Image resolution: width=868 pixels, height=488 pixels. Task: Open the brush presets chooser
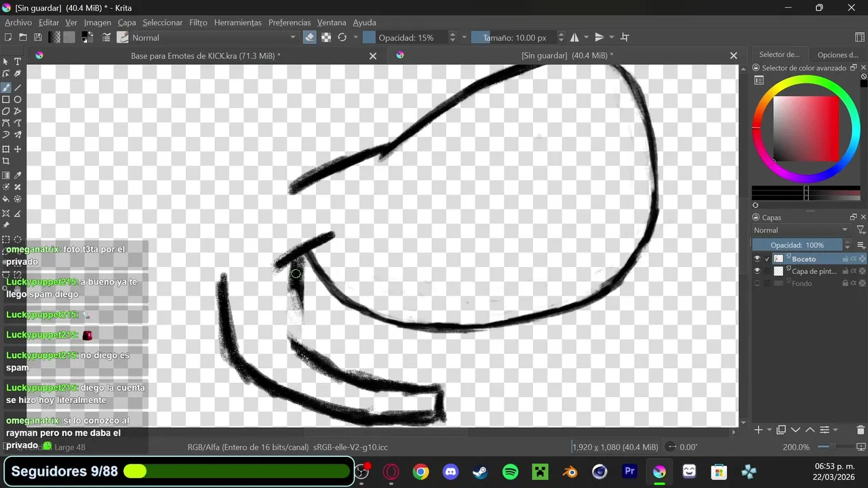123,37
